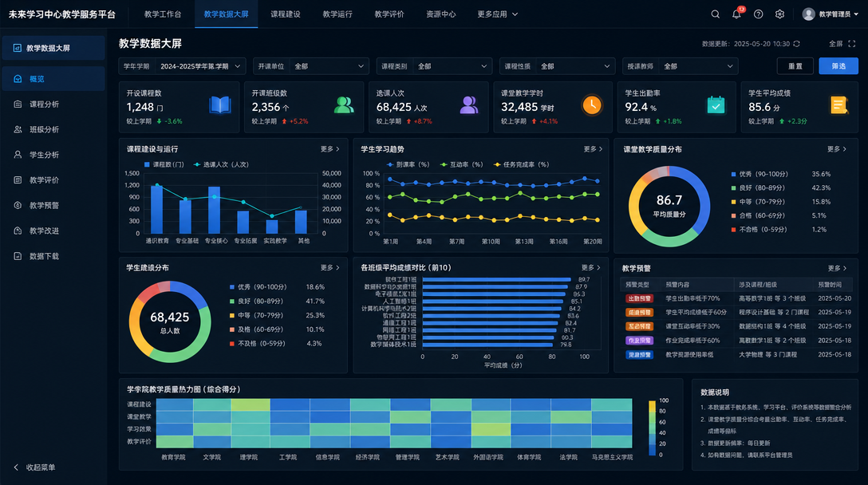Click the blue 筛选 button

coord(838,66)
